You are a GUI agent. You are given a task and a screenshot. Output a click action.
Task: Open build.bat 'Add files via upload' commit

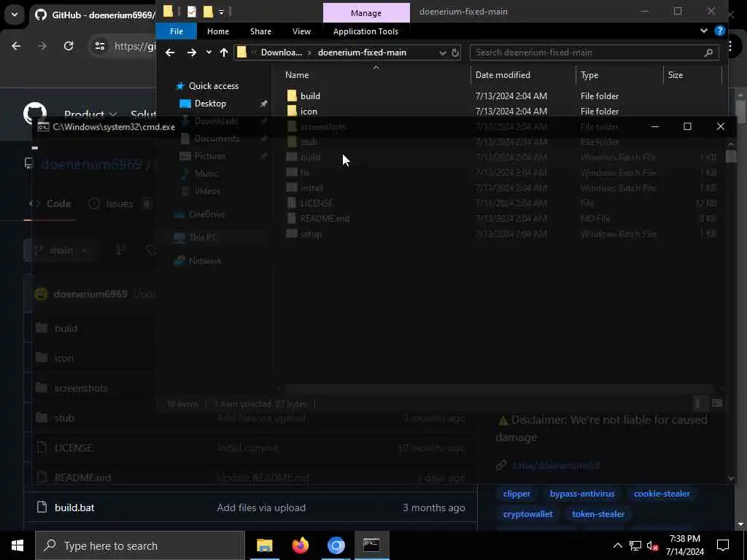(261, 507)
